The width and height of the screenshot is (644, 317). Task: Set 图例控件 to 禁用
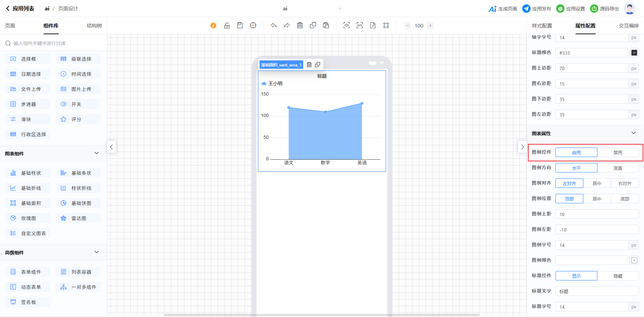pyautogui.click(x=618, y=153)
